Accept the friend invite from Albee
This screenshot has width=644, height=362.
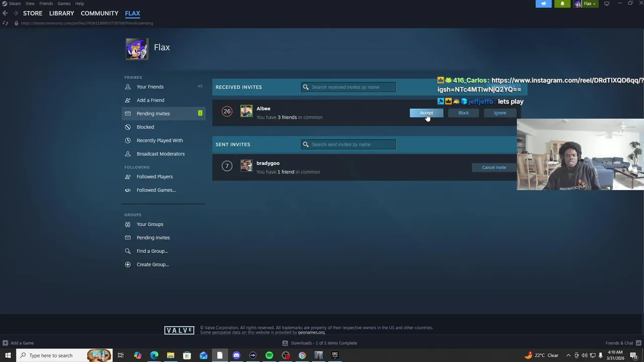pyautogui.click(x=426, y=113)
